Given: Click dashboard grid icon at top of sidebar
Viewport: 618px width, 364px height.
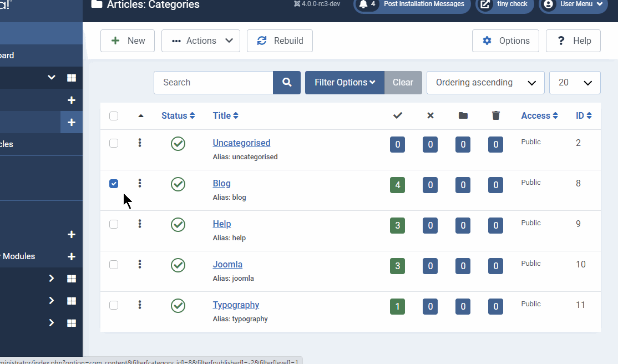Looking at the screenshot, I should pyautogui.click(x=72, y=78).
